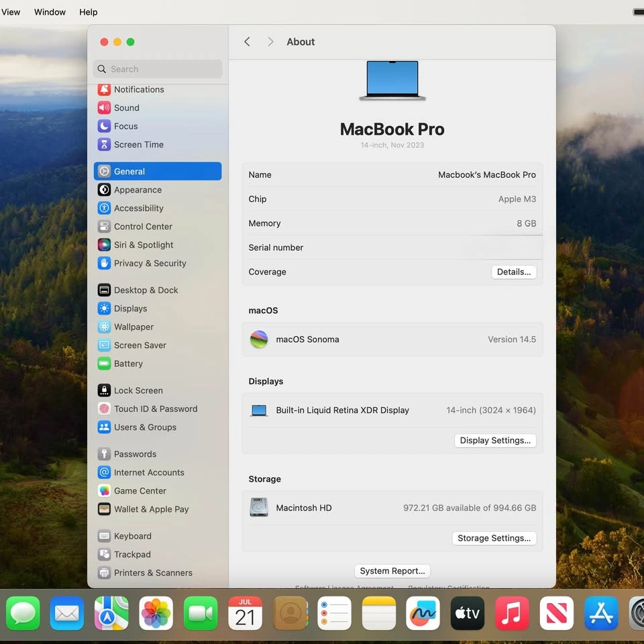This screenshot has width=644, height=644.
Task: Open the Help menu
Action: point(89,12)
